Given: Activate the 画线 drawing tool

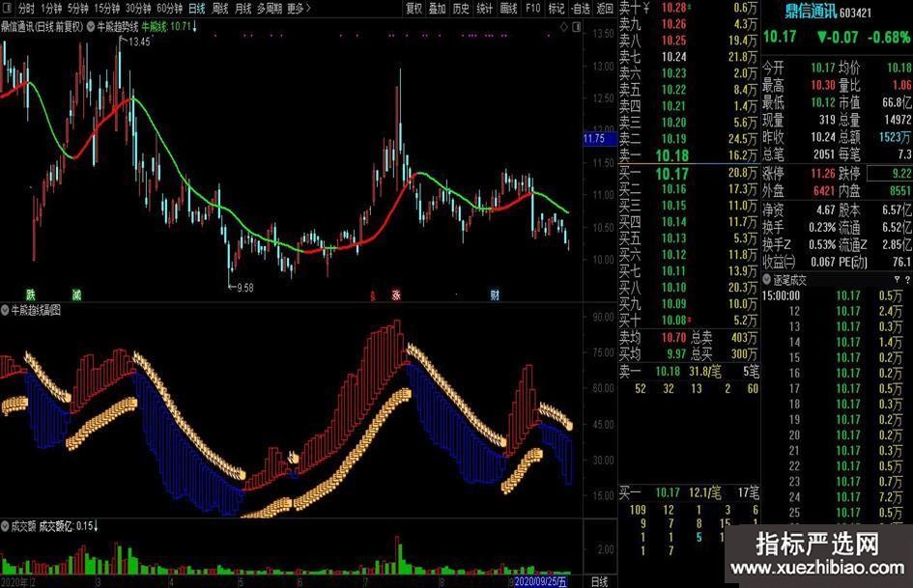Looking at the screenshot, I should [x=509, y=8].
